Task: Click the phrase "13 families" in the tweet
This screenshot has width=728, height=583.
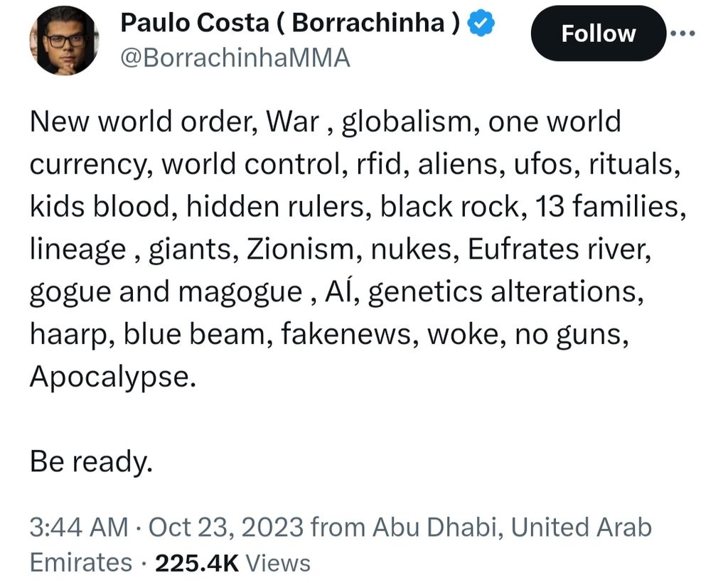Action: point(604,207)
